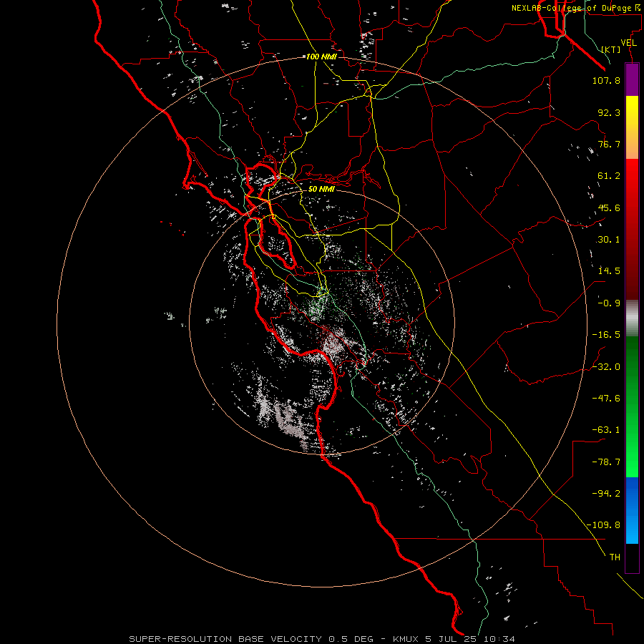Click the -47.6 legend value
This screenshot has height=644, width=644.
(x=606, y=399)
